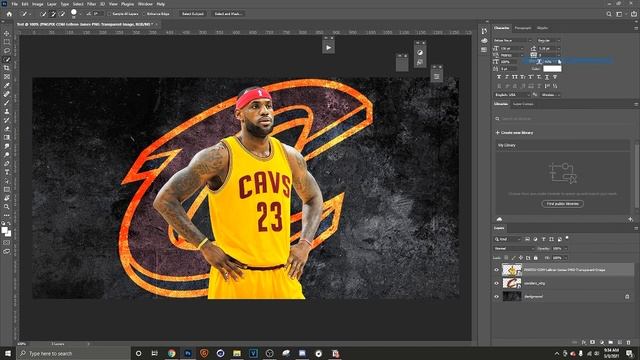
Task: Click the Find public libraries button
Action: click(562, 204)
